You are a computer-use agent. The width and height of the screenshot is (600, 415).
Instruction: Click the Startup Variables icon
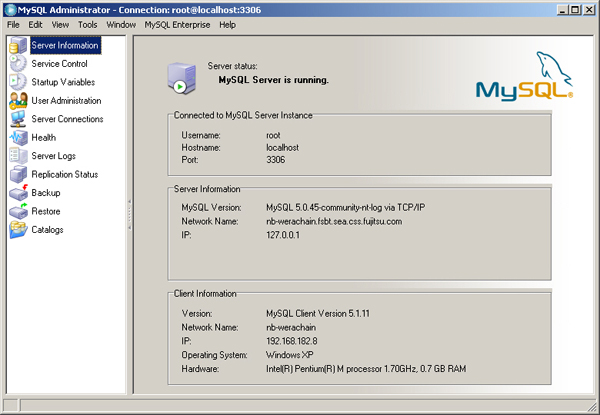pyautogui.click(x=18, y=82)
